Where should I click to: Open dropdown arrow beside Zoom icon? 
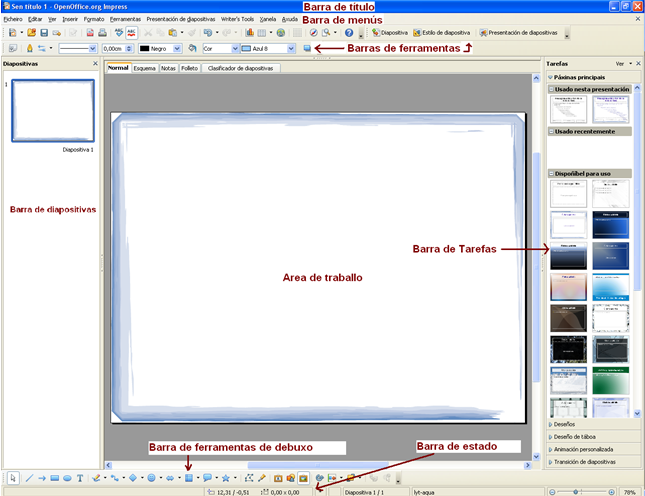pyautogui.click(x=335, y=32)
